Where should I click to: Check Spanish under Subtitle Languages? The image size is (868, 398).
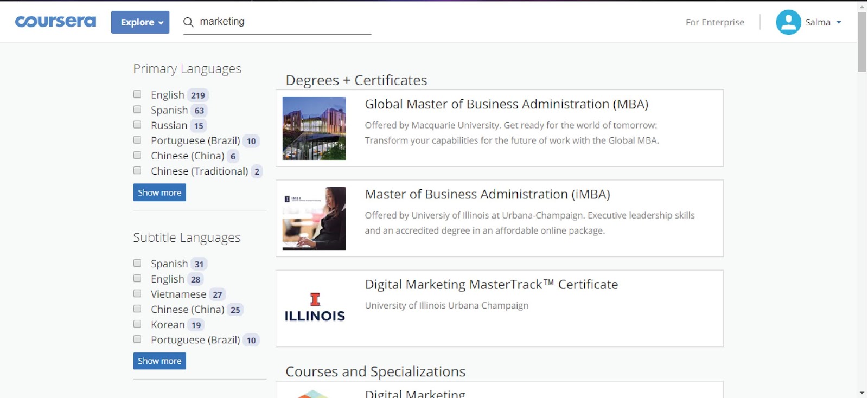137,263
